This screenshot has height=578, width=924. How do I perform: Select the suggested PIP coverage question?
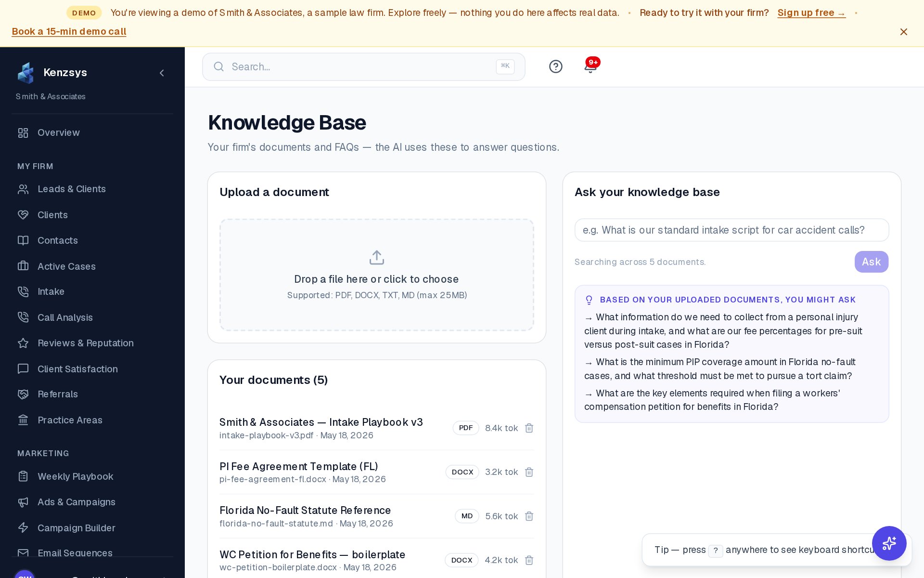(x=720, y=369)
